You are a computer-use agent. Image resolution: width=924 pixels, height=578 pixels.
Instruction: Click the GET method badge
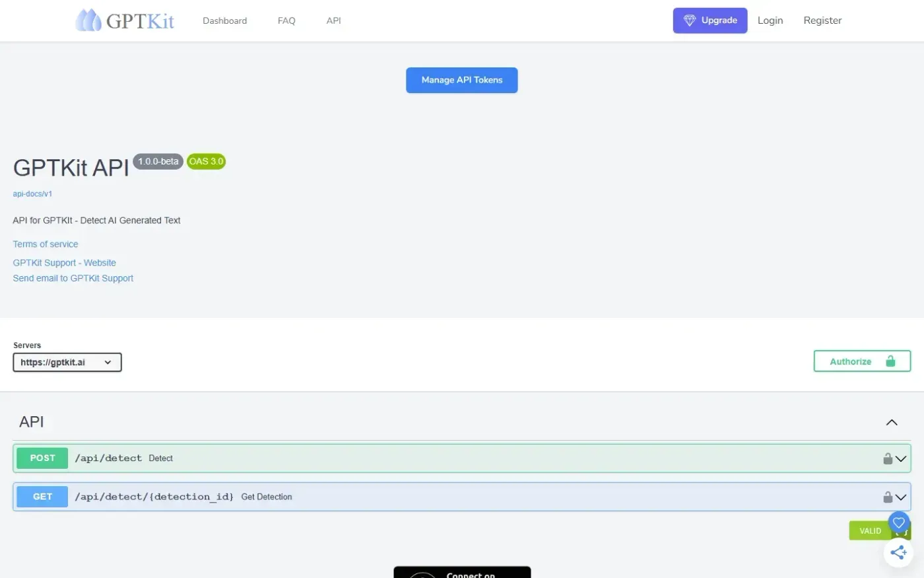pos(42,497)
